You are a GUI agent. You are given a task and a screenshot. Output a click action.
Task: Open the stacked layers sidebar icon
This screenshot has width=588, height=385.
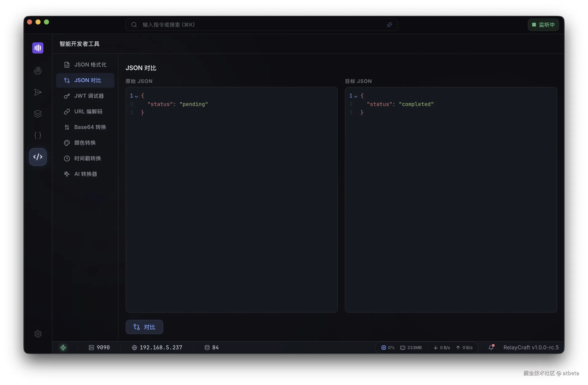click(x=38, y=114)
